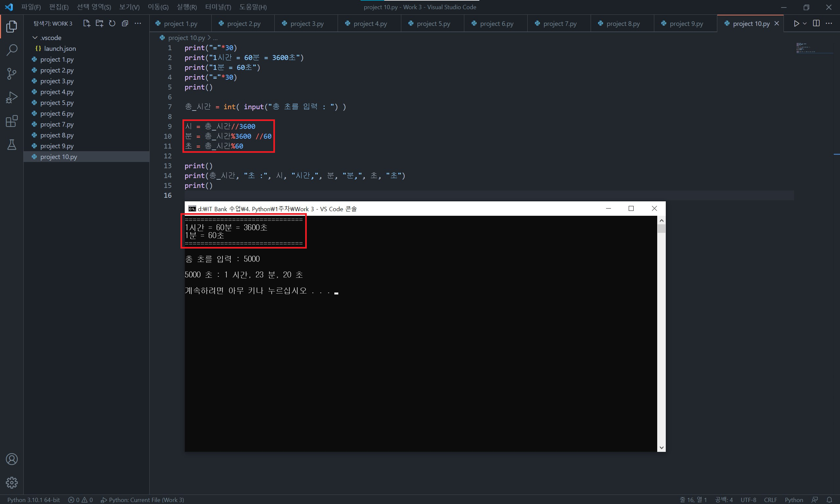Image resolution: width=840 pixels, height=504 pixels.
Task: Switch to the project 5.py tab
Action: 433,24
